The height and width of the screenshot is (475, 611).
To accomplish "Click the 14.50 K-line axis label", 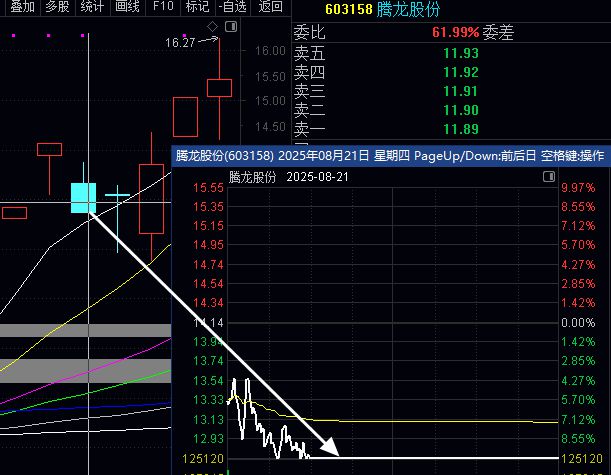I will point(270,126).
